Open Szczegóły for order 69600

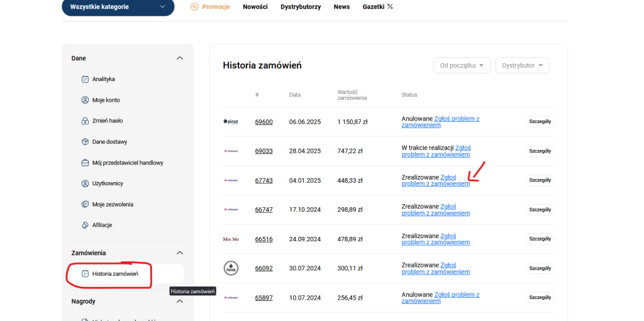click(x=540, y=122)
